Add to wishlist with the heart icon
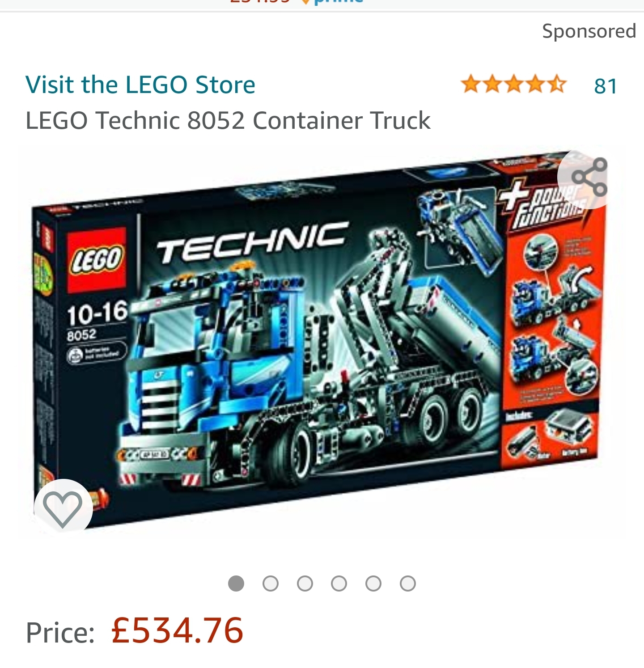Screen dimensions: 644x668 click(x=63, y=508)
